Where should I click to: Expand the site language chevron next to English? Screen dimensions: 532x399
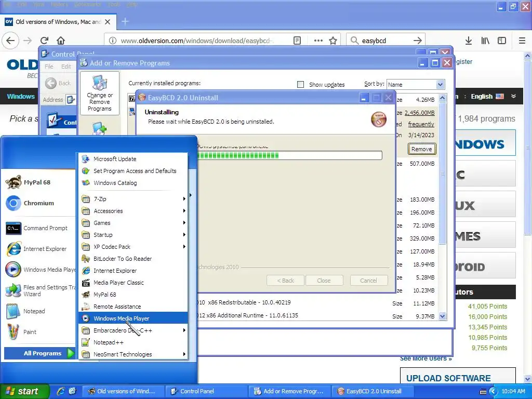pos(513,96)
